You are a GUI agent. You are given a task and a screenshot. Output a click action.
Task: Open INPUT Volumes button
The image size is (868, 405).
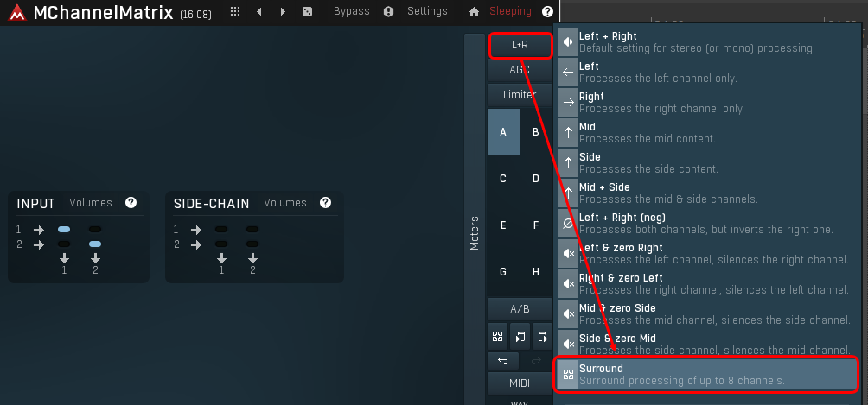point(91,202)
